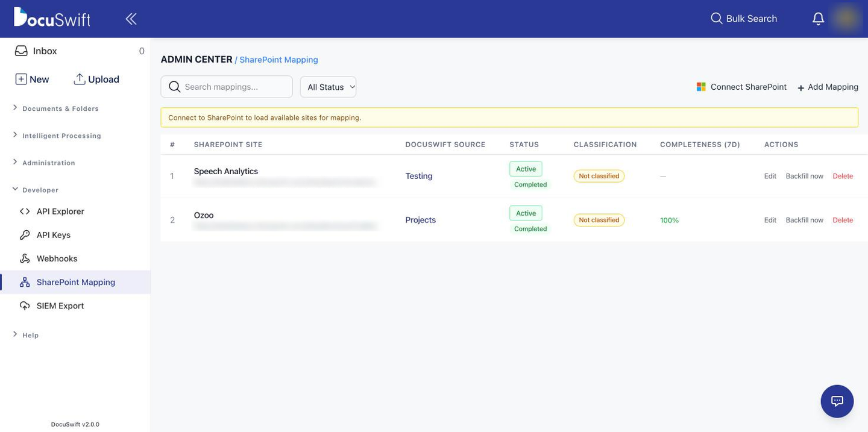Click the New plus-square icon
Viewport: 868px width, 432px height.
click(20, 79)
